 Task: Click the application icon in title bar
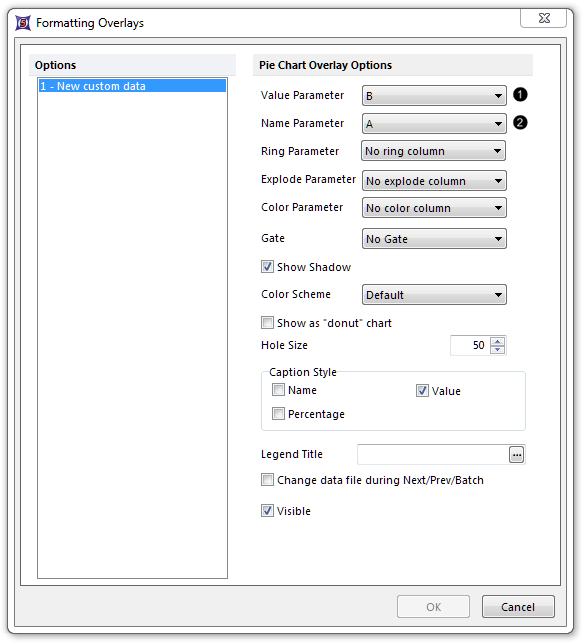[23, 23]
